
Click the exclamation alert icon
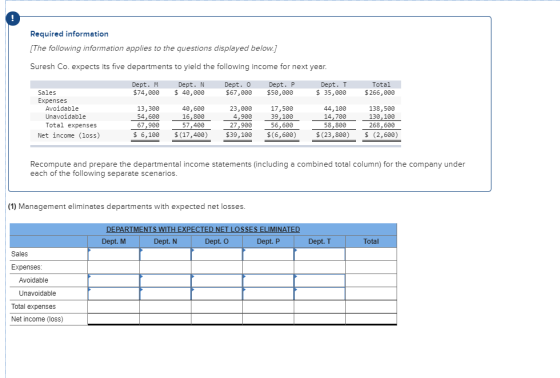tap(13, 19)
